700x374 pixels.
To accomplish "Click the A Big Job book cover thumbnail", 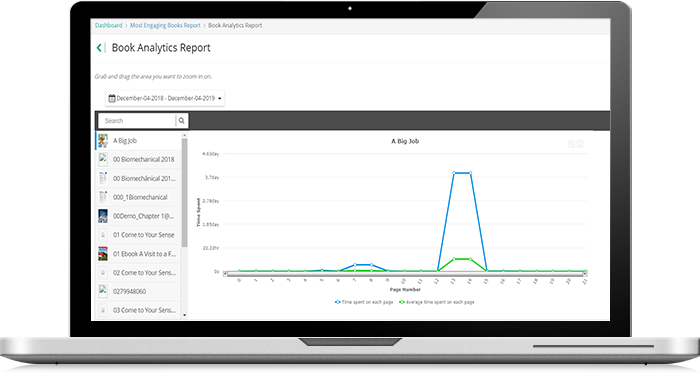I will (x=103, y=141).
